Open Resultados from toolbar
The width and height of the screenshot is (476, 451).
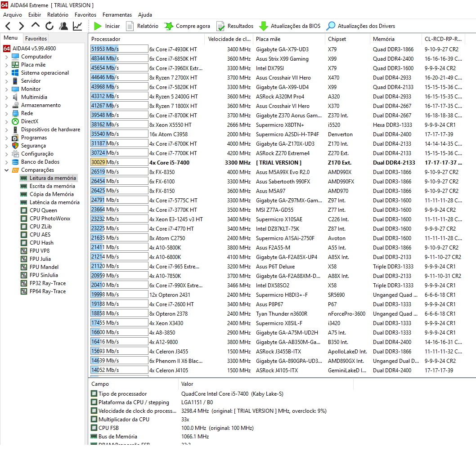click(x=235, y=26)
